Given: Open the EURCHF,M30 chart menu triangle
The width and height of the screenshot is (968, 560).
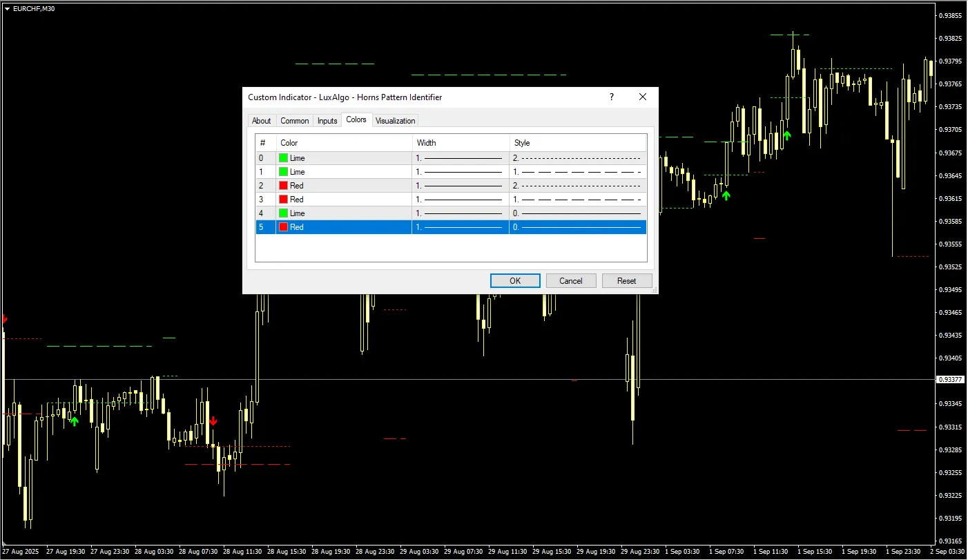Looking at the screenshot, I should click(7, 8).
